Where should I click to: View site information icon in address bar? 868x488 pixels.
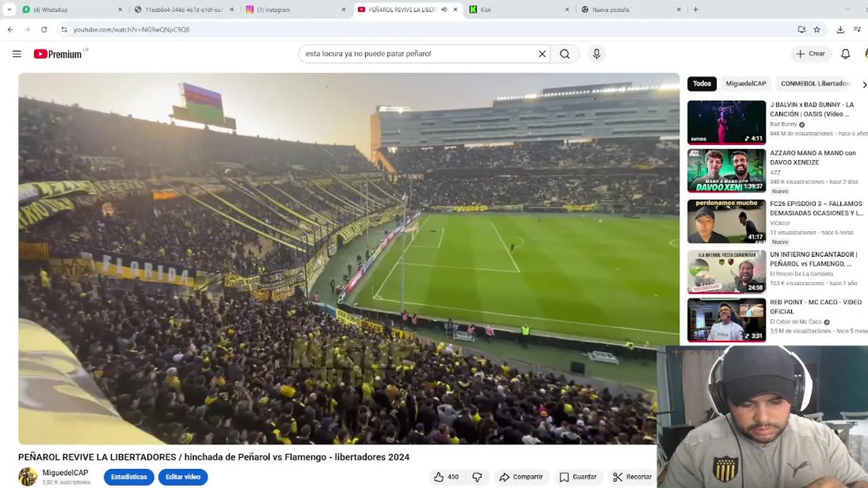coord(64,30)
